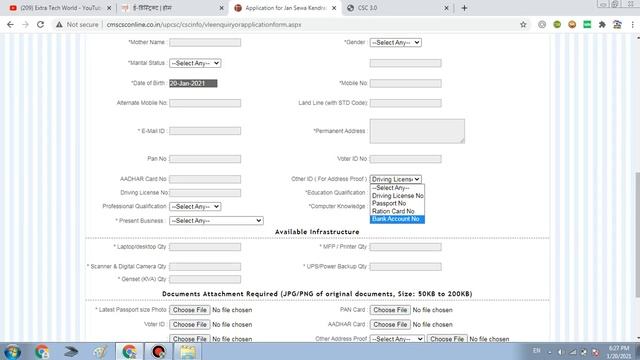This screenshot has width=640, height=360.
Task: Switch to the e-District tab
Action: pos(173,8)
